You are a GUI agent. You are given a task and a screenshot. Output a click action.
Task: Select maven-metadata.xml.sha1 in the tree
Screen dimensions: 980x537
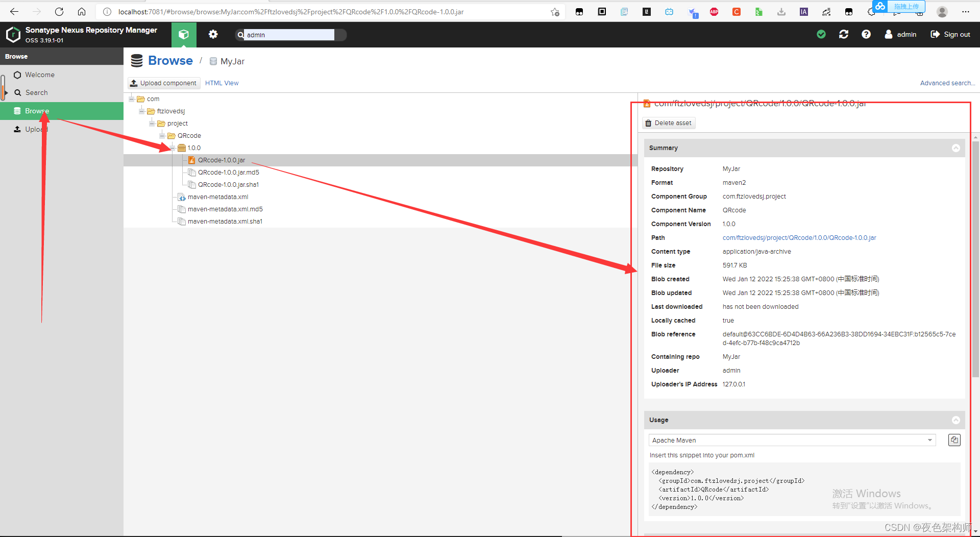(x=225, y=221)
